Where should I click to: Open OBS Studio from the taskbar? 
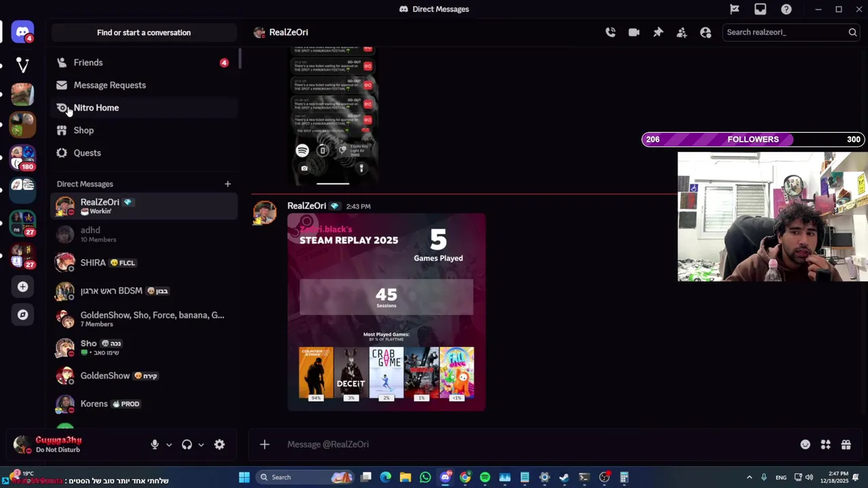pyautogui.click(x=604, y=477)
